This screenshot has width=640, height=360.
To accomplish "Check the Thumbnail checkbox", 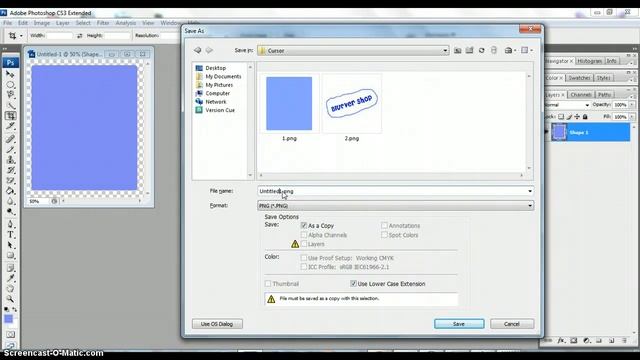I will pos(268,283).
